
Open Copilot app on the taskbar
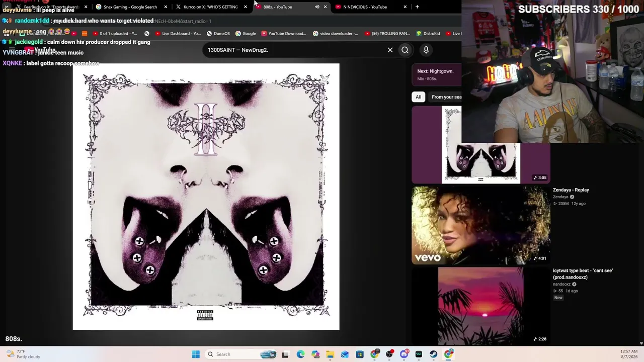[315, 354]
